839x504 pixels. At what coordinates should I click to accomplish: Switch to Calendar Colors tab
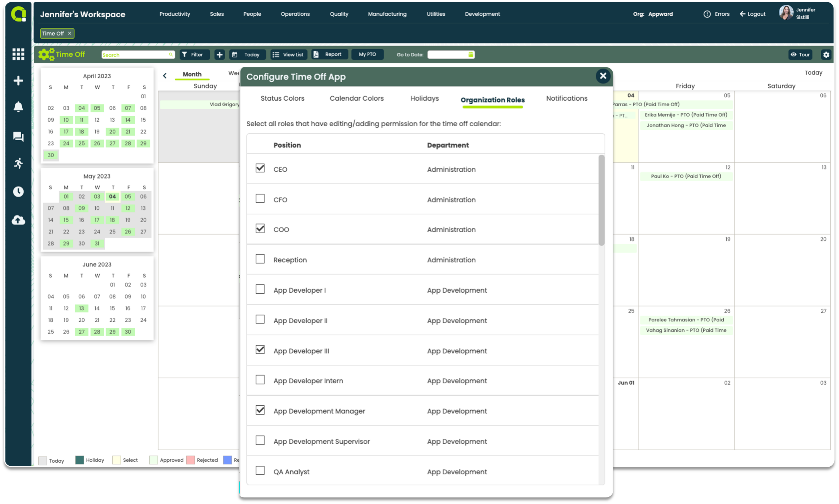[x=357, y=98]
